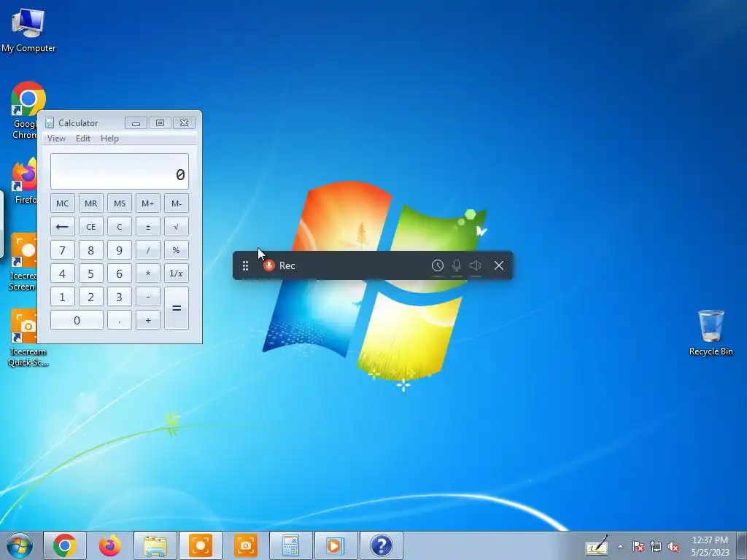Click the M- memory subtract button
747x560 pixels.
click(177, 203)
